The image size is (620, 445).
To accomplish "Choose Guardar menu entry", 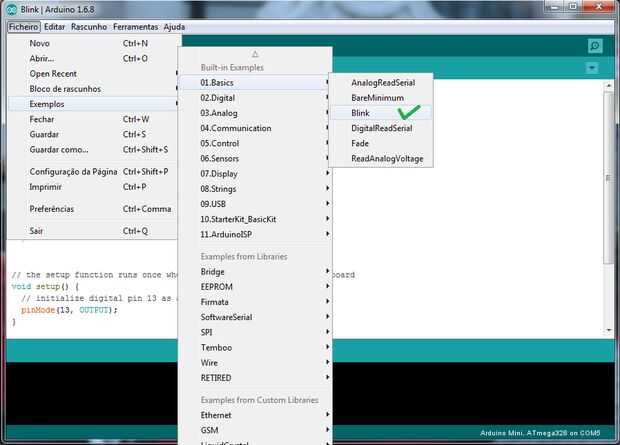I will pos(94,134).
